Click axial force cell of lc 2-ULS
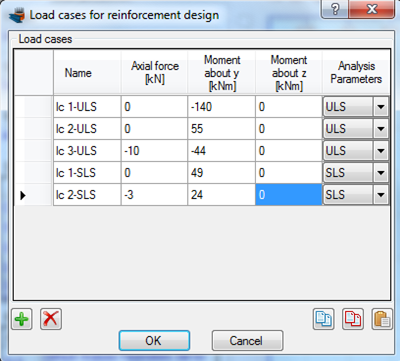The height and width of the screenshot is (361, 400). pyautogui.click(x=154, y=129)
